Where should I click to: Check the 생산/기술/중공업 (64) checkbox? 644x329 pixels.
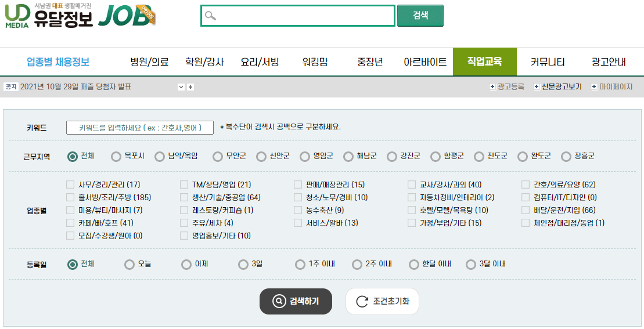184,197
